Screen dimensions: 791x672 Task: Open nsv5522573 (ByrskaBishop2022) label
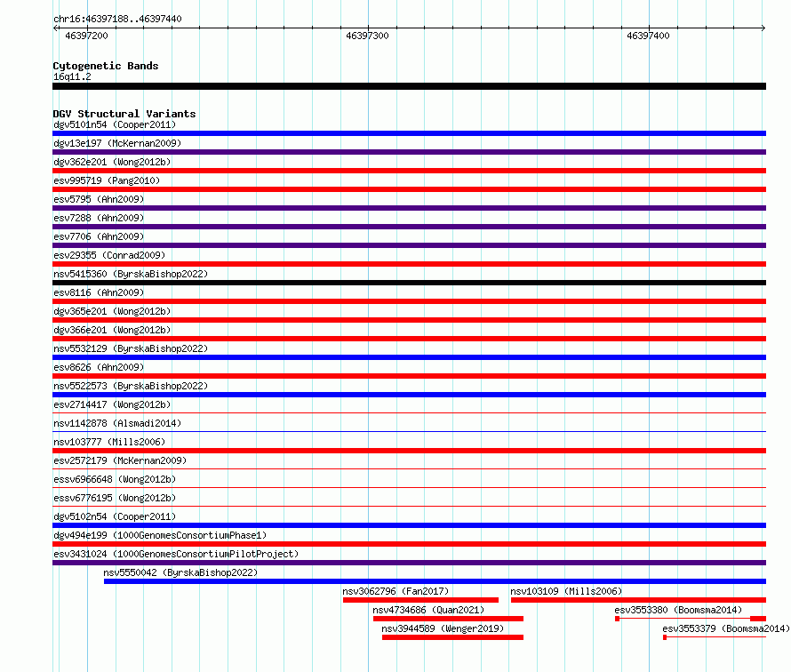[131, 386]
